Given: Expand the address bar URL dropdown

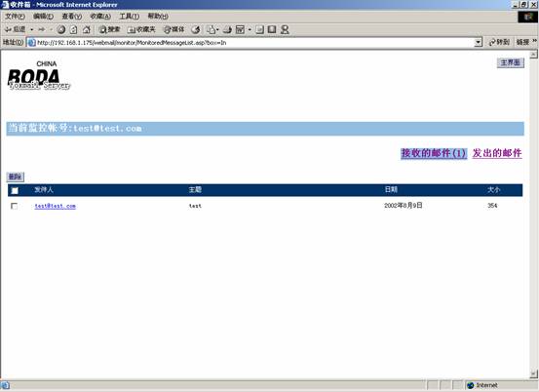Looking at the screenshot, I should coord(479,43).
